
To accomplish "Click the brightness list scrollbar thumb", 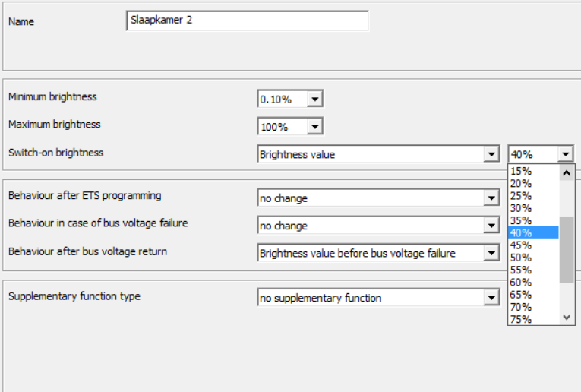I will point(567,249).
